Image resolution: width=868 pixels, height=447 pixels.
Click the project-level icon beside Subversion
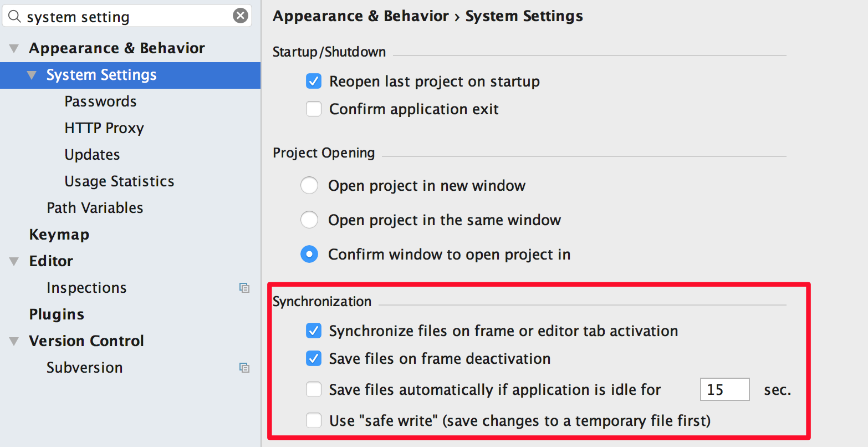pyautogui.click(x=244, y=367)
